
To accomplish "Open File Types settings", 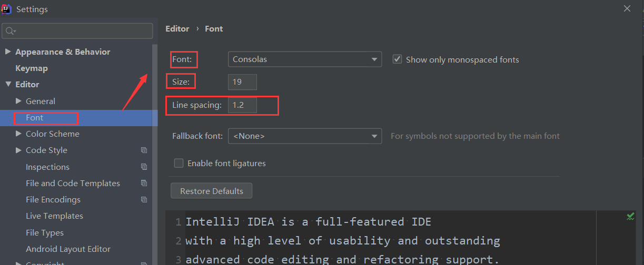I will 45,232.
